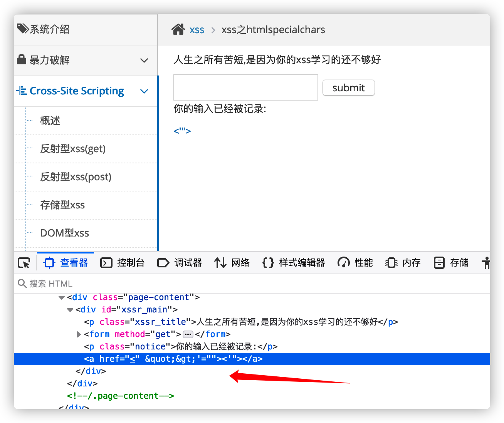
Task: Collapse the page-content div node
Action: (x=62, y=297)
